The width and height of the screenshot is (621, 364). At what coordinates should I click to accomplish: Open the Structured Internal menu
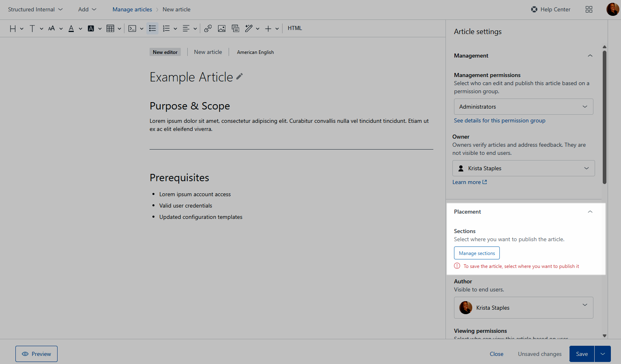35,9
